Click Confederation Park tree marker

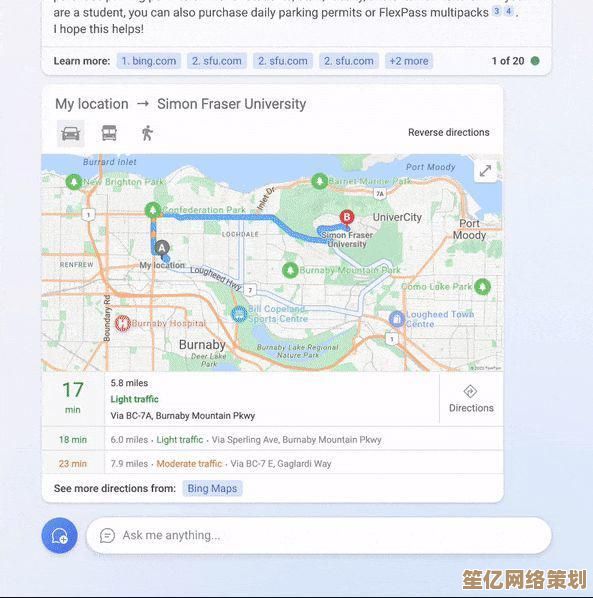pyautogui.click(x=153, y=210)
